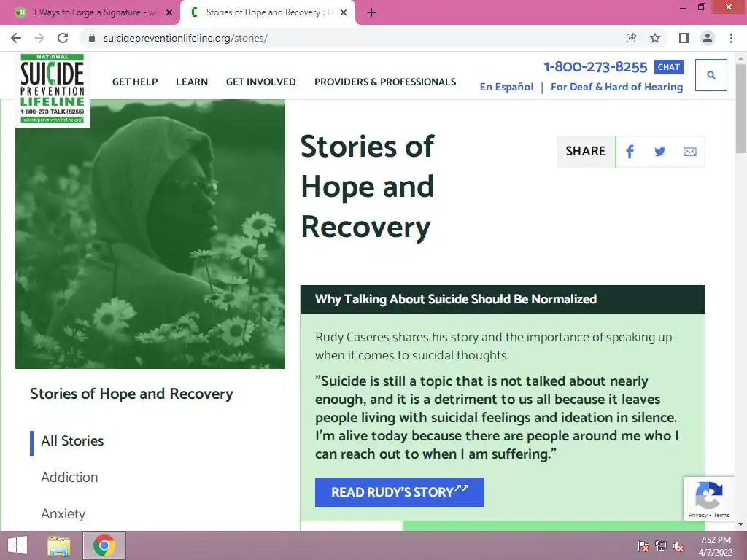Click the padlock site info icon
The width and height of the screenshot is (747, 560).
click(92, 38)
